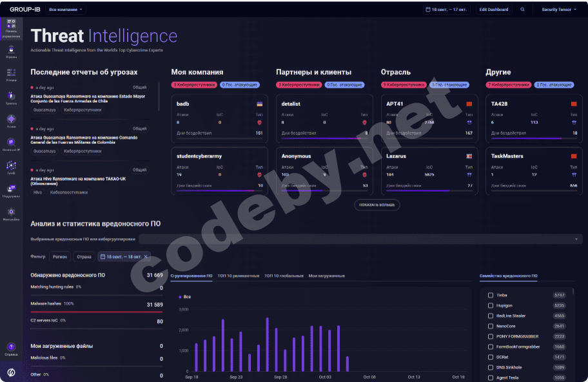Click the type icon on the studentcyberarmy card

pos(259,175)
